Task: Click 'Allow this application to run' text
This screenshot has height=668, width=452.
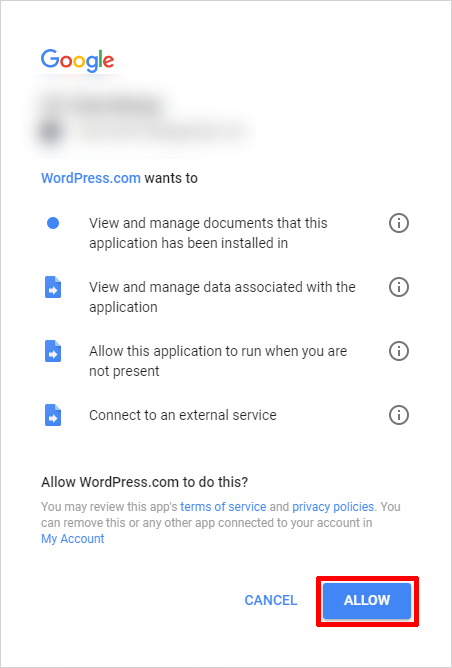Action: click(218, 361)
